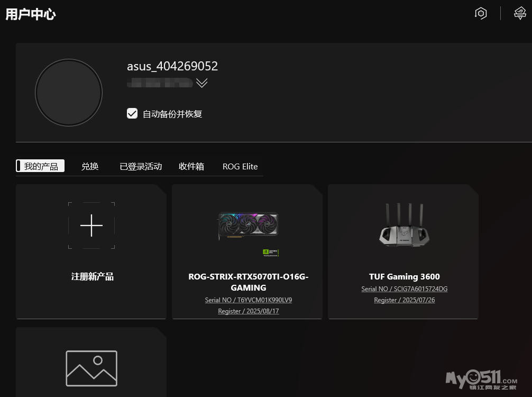Click the placeholder image icon in bottom card
The image size is (532, 397).
[91, 368]
